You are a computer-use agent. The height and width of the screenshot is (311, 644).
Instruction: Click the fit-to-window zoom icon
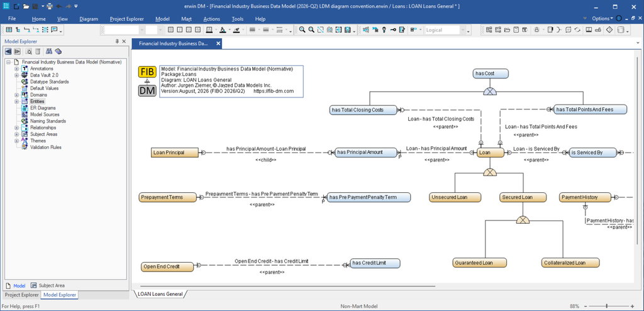(320, 30)
